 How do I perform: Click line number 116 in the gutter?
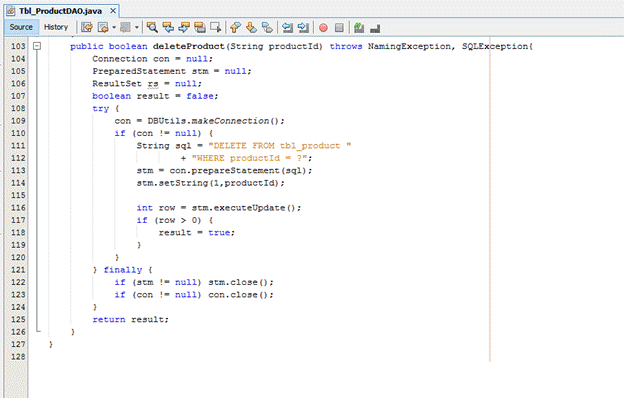point(18,208)
